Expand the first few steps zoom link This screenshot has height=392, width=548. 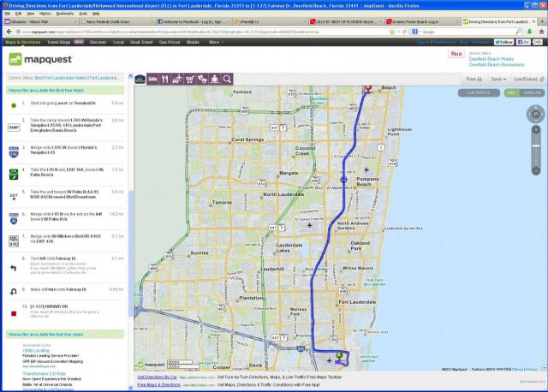coord(45,91)
